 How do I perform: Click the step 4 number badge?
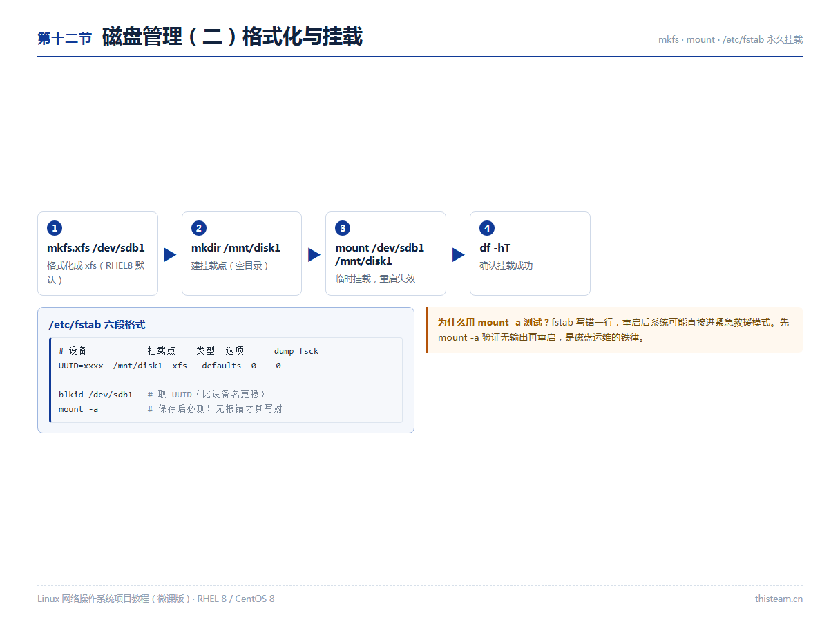487,228
